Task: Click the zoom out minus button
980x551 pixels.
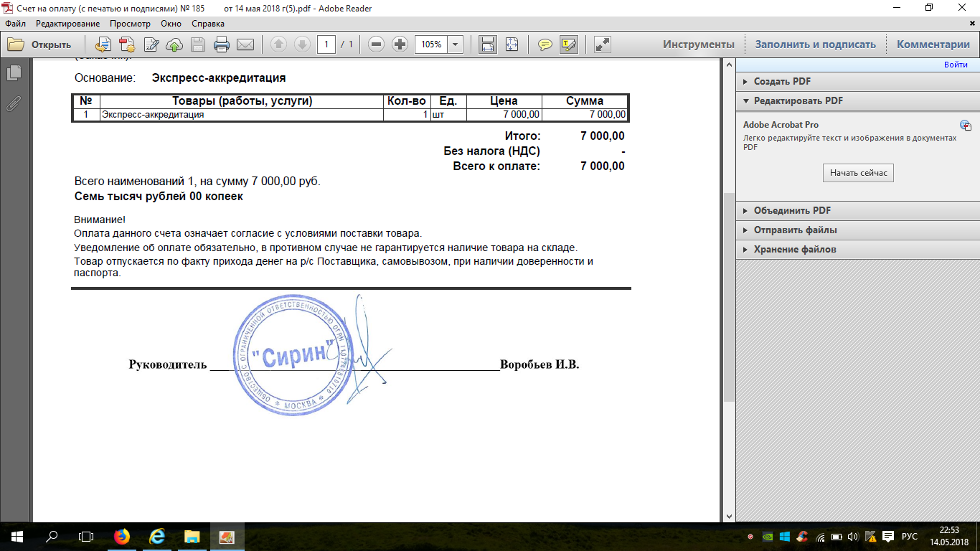Action: click(x=376, y=44)
